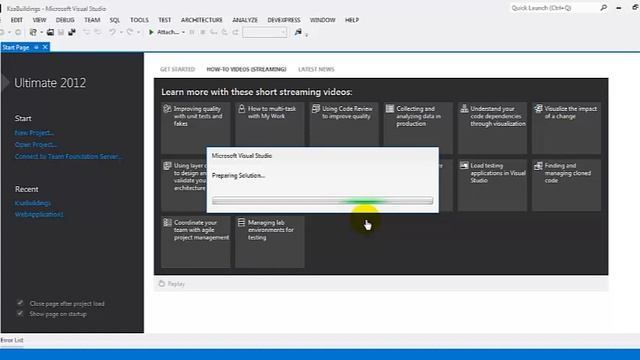Click the Save toolbar icon
Image resolution: width=640 pixels, height=360 pixels.
[61, 32]
